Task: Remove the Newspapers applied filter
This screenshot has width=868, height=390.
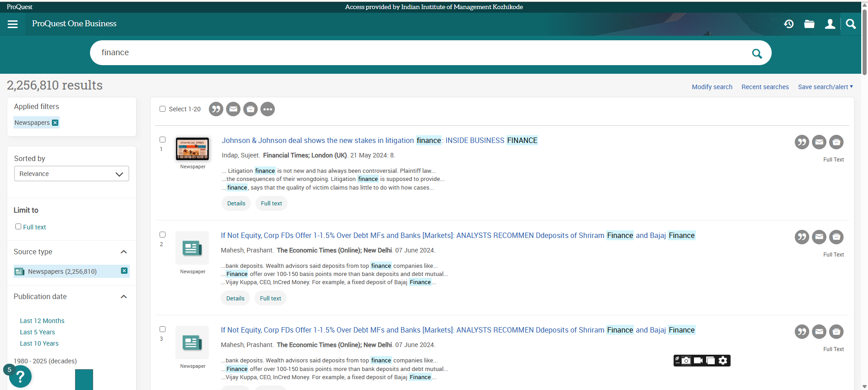Action: (55, 123)
